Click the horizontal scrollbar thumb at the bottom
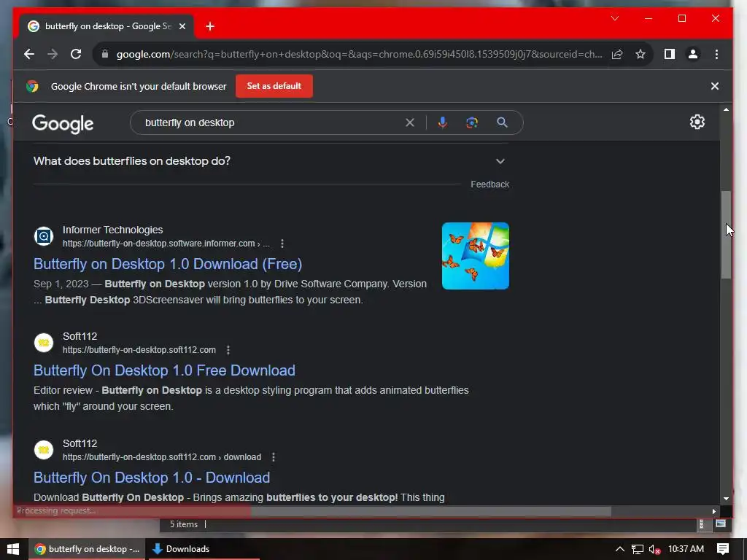 click(314, 511)
